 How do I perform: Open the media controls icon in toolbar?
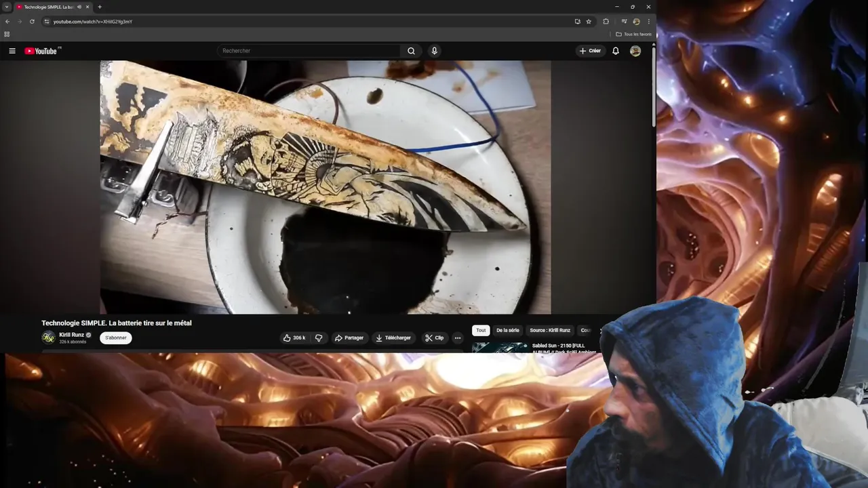click(624, 22)
